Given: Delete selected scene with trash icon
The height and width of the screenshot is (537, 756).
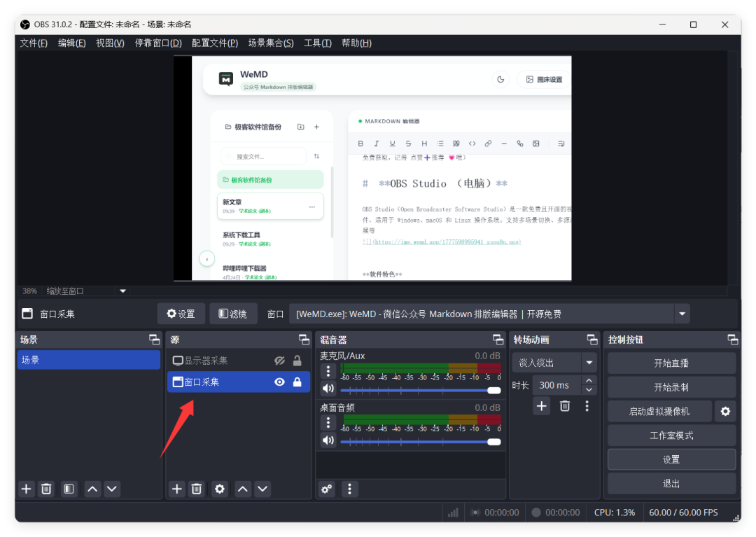Looking at the screenshot, I should pos(46,489).
